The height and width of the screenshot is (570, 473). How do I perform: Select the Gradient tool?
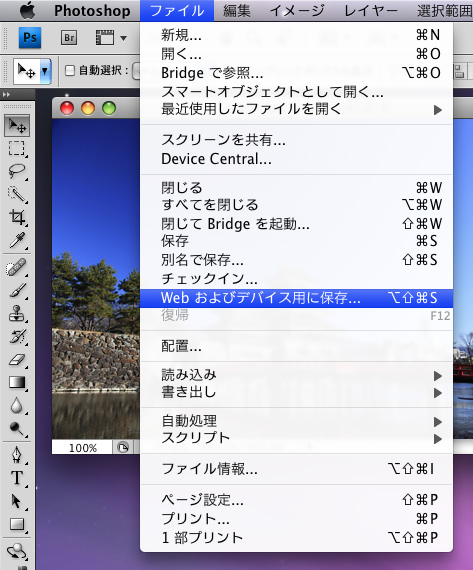tap(17, 382)
